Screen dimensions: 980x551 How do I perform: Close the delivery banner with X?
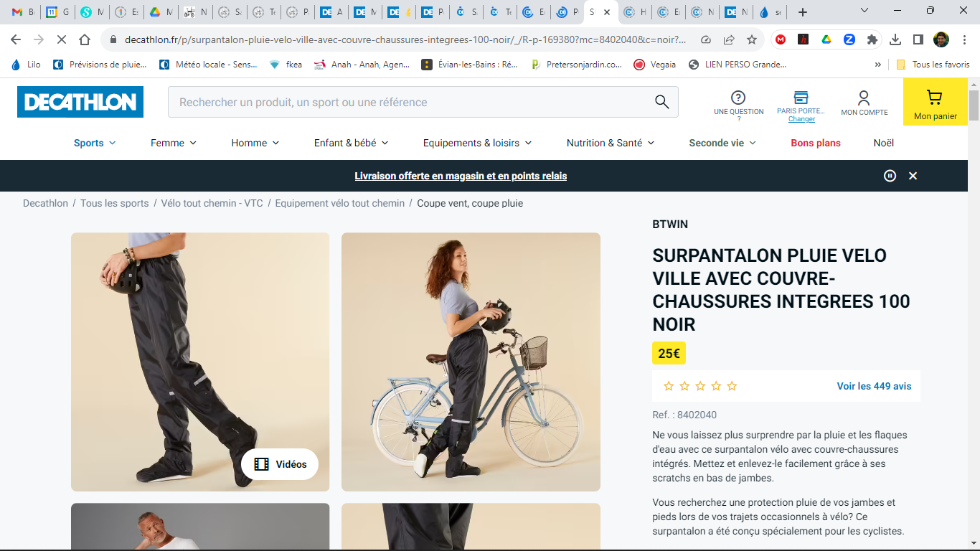coord(913,176)
